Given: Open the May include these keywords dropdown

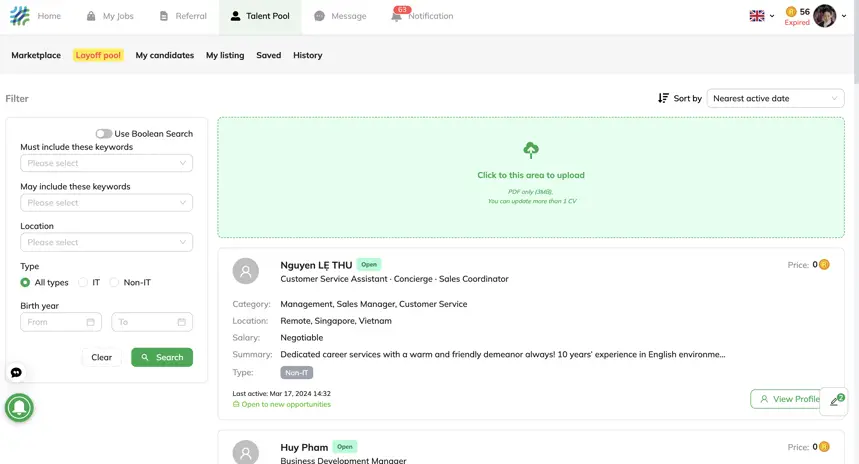Looking at the screenshot, I should click(x=106, y=203).
